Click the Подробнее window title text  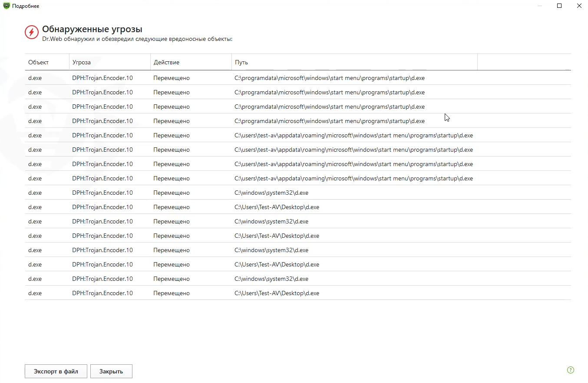click(26, 6)
